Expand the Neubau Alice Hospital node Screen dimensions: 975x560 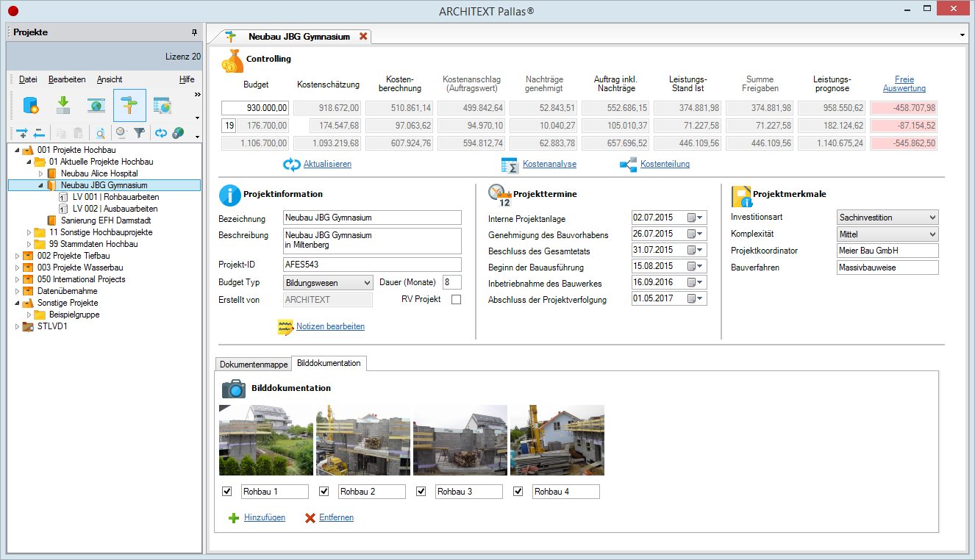[41, 173]
